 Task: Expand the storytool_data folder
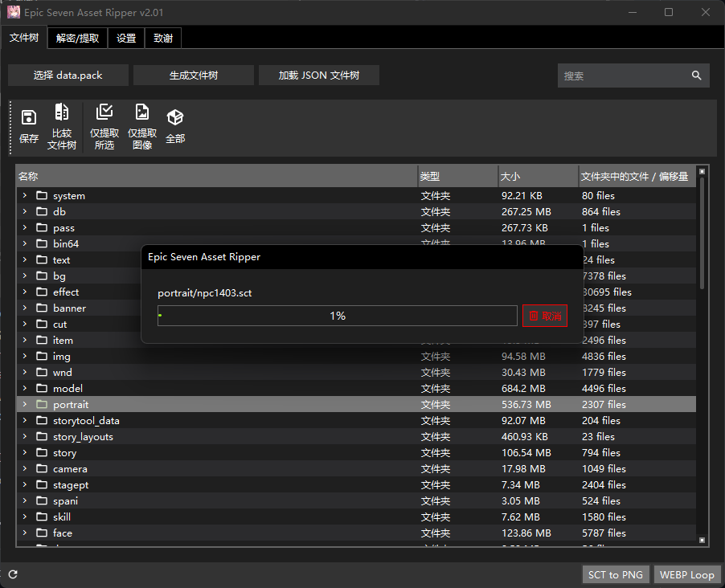[24, 420]
